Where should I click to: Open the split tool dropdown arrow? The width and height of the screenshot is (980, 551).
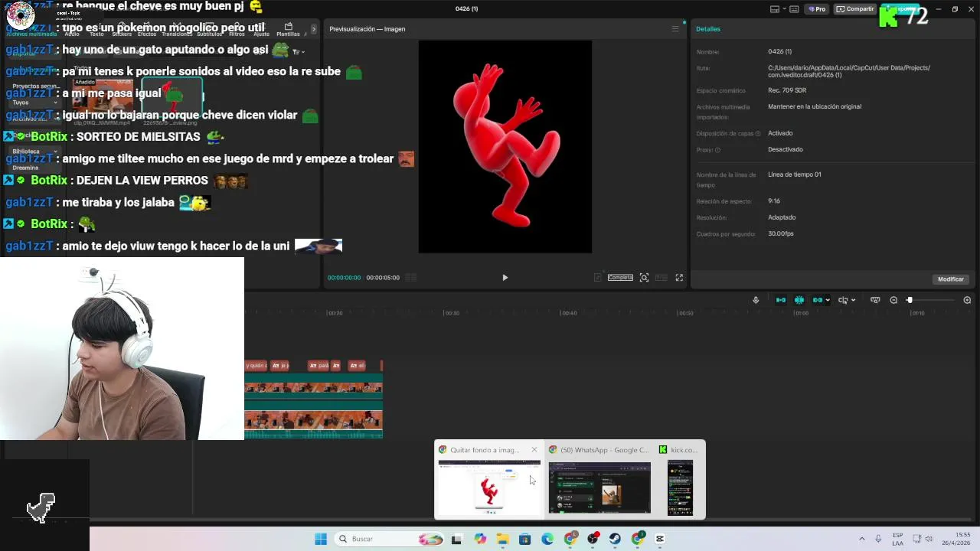pos(853,300)
